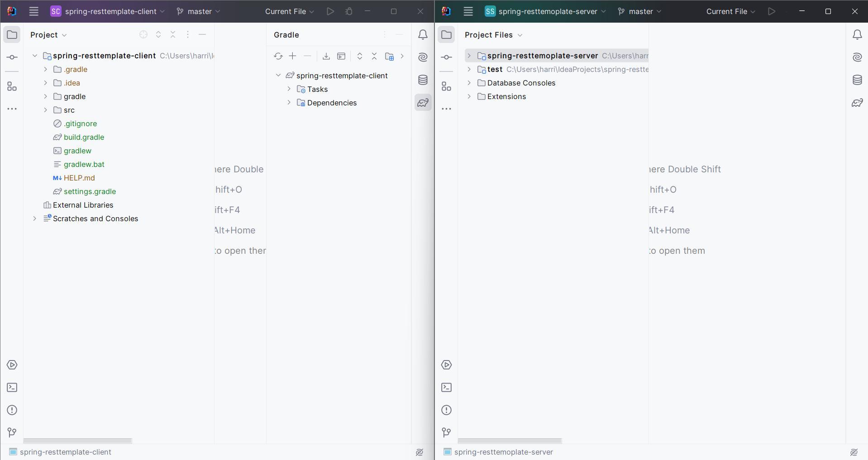Open Problems tool window in client window
The height and width of the screenshot is (460, 868).
(12, 410)
